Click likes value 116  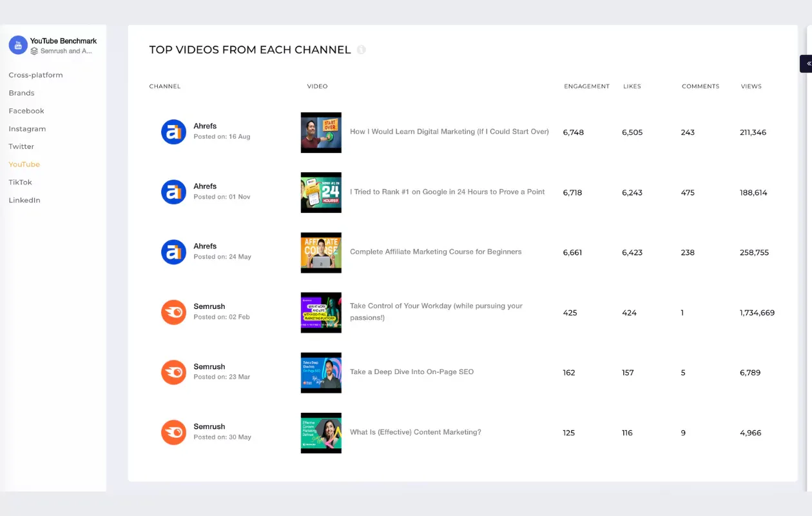pyautogui.click(x=627, y=432)
